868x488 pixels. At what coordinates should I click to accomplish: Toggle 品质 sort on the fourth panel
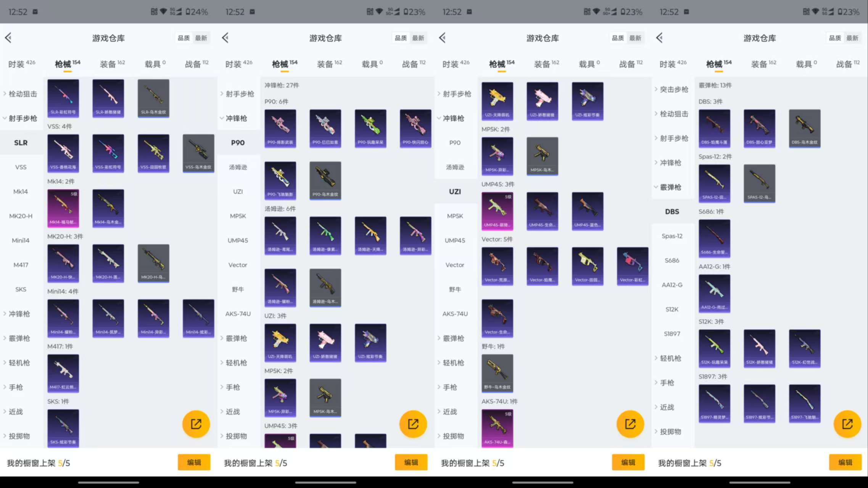tap(834, 38)
